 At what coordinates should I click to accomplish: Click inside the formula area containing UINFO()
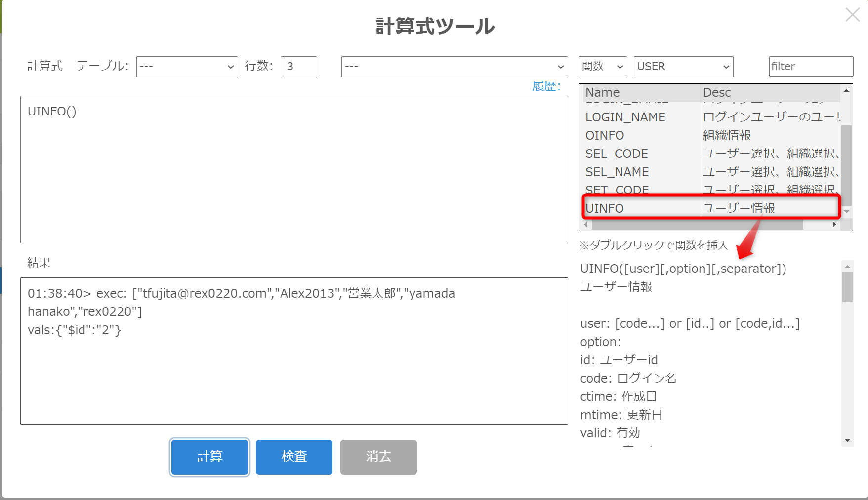point(294,169)
